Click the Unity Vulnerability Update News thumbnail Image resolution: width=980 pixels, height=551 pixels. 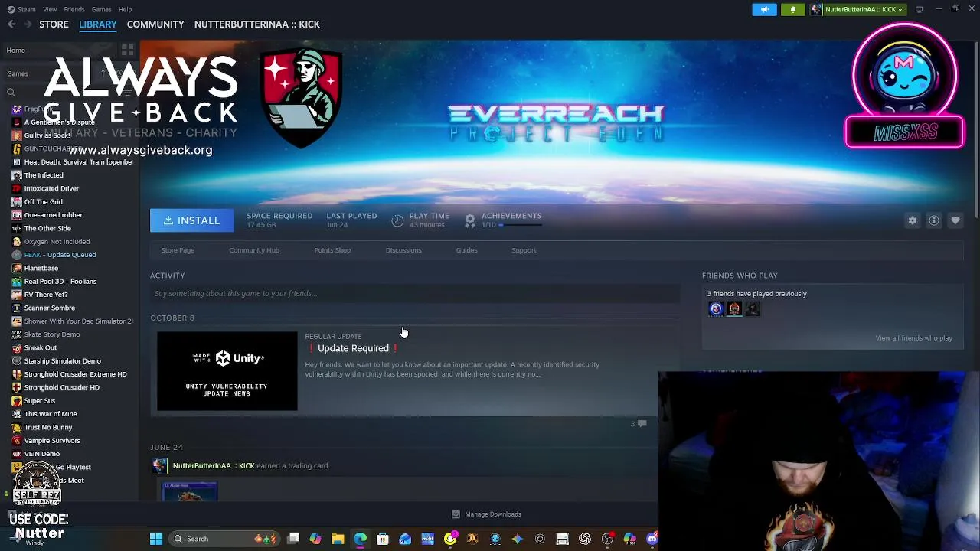pos(227,371)
